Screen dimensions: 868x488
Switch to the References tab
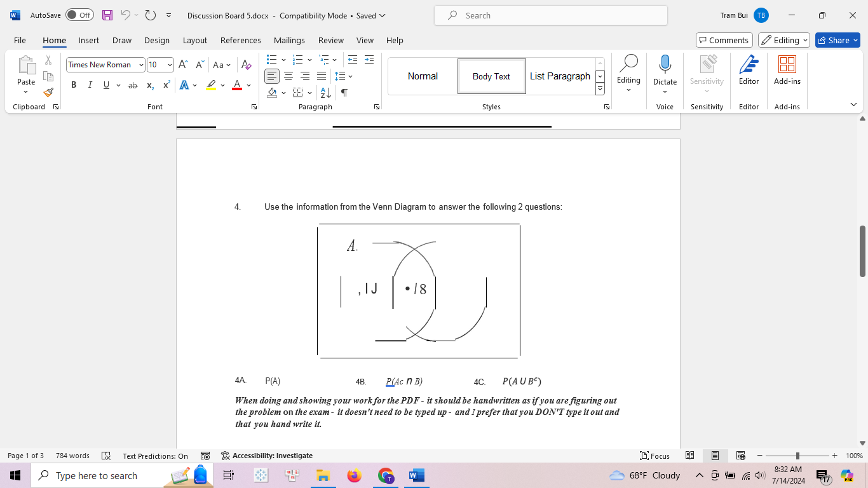[x=241, y=40]
